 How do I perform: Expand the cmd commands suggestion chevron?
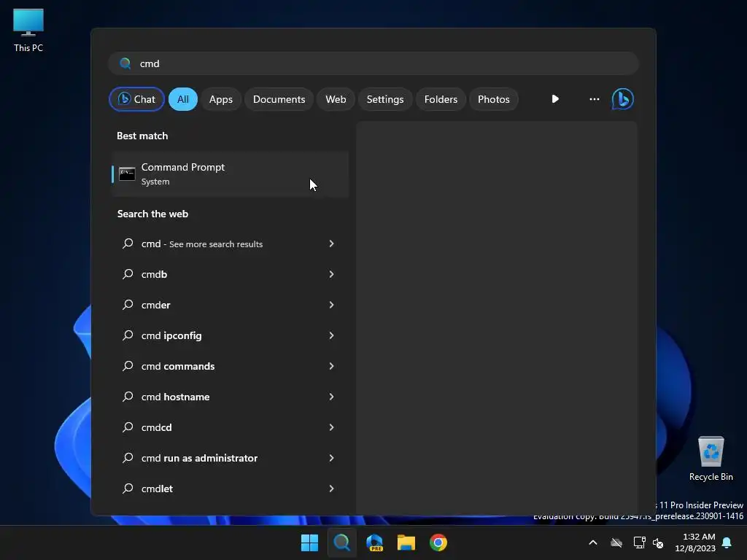coord(332,366)
